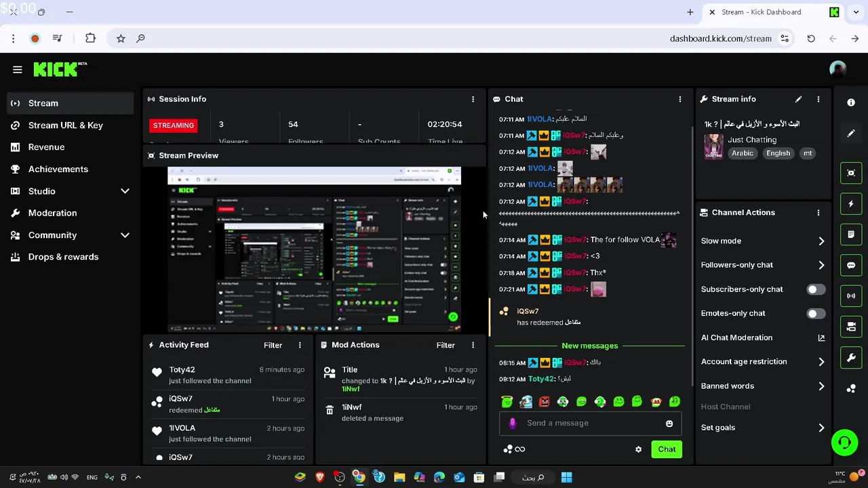Click the broadcast signal icon in the right sidebar
This screenshot has height=488, width=868.
pyautogui.click(x=851, y=296)
